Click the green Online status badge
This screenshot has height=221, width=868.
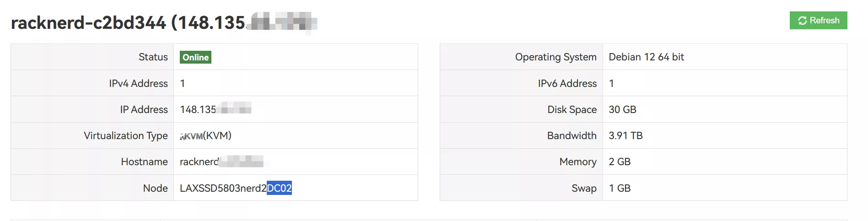(x=195, y=57)
